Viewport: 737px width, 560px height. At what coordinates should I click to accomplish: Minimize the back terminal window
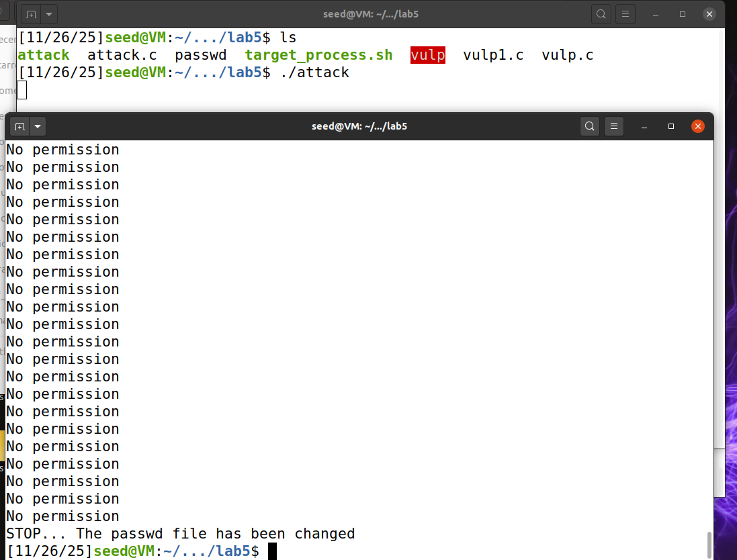click(656, 14)
